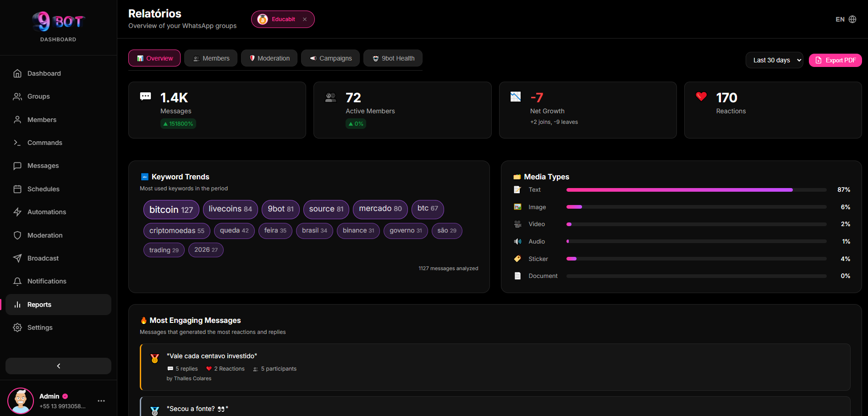Screen dimensions: 868x416
Task: Open the admin three-dot options menu
Action: point(101,400)
